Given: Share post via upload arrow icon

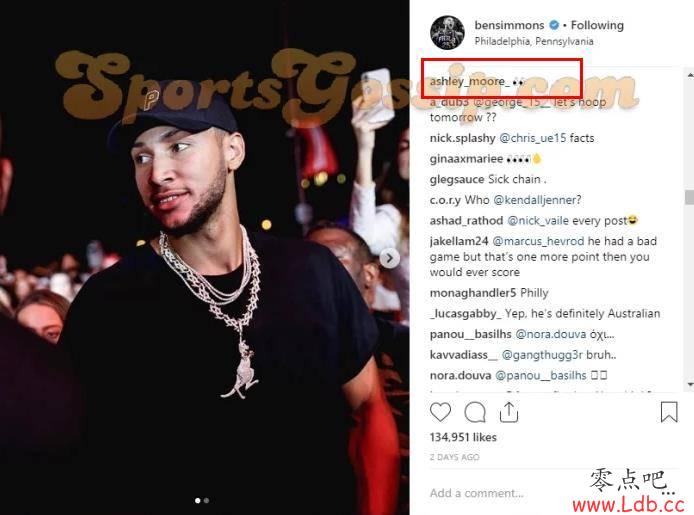Looking at the screenshot, I should (509, 412).
